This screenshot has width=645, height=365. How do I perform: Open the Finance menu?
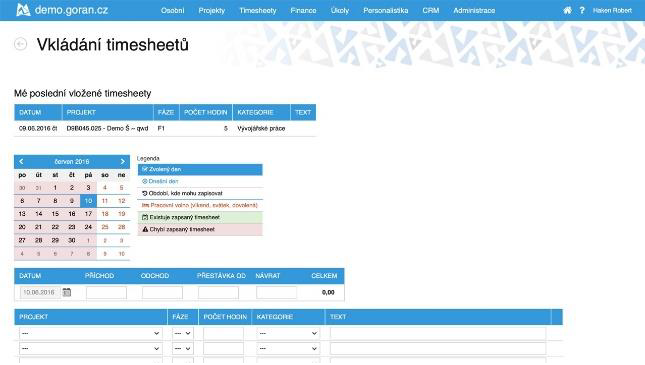click(x=303, y=10)
